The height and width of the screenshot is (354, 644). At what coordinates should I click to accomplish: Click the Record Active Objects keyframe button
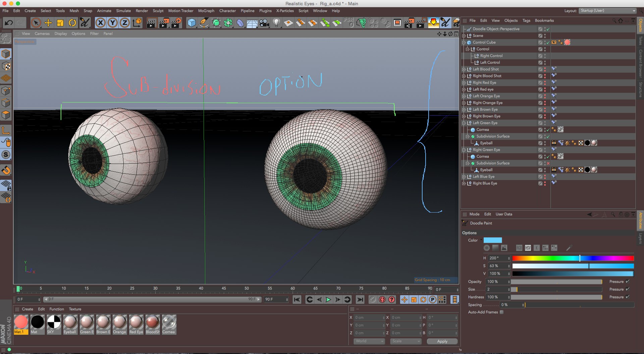click(373, 299)
